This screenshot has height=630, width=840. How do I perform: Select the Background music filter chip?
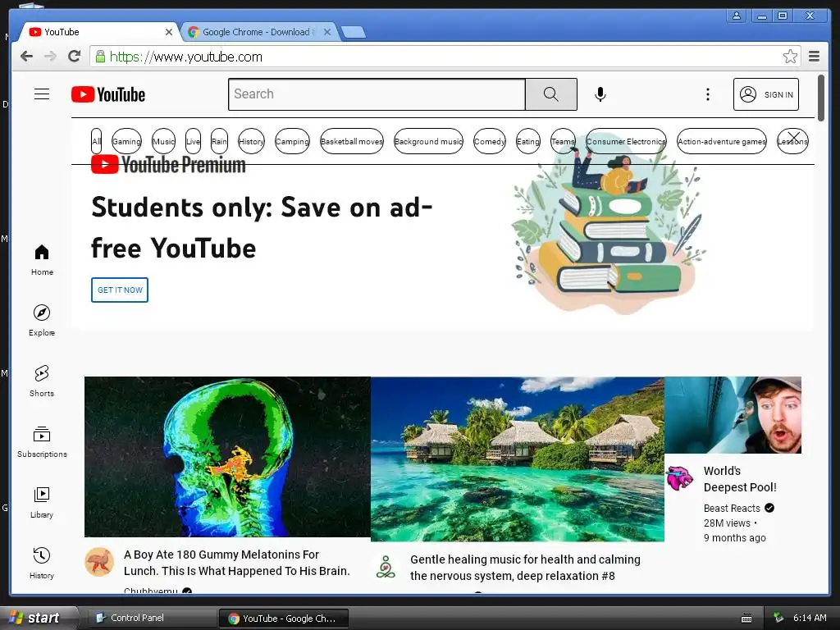(428, 141)
